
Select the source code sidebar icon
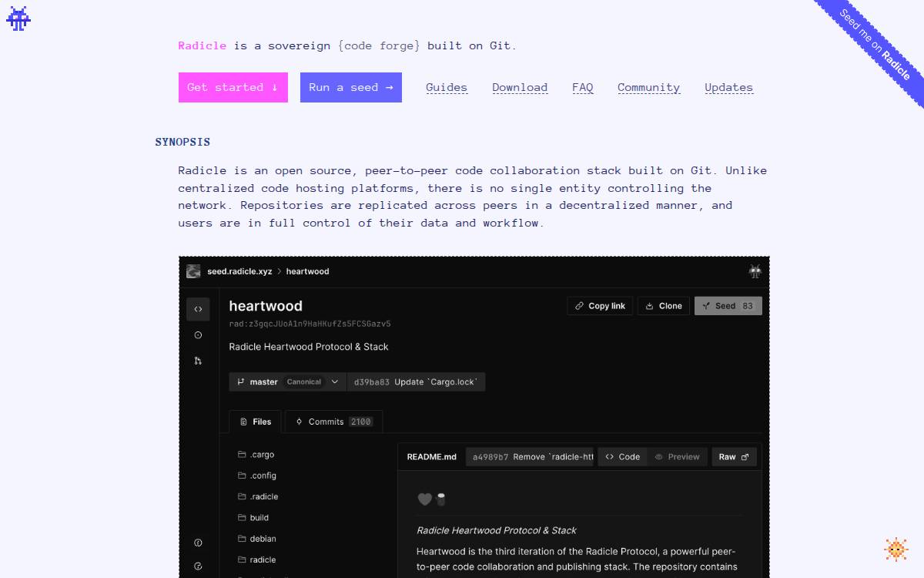click(x=198, y=310)
